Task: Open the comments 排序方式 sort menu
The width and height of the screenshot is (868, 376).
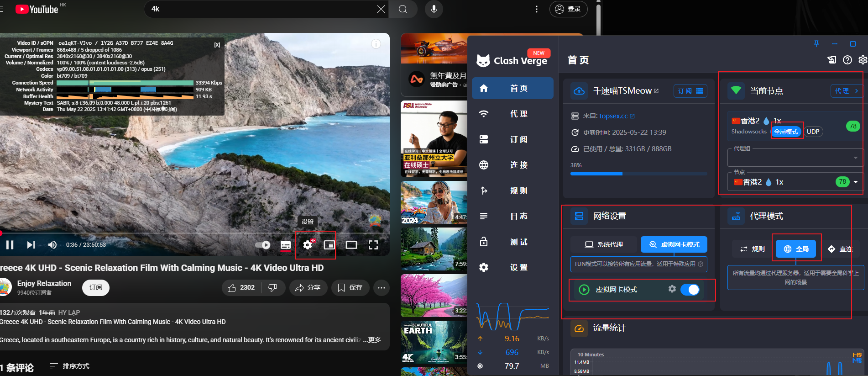Action: [69, 366]
